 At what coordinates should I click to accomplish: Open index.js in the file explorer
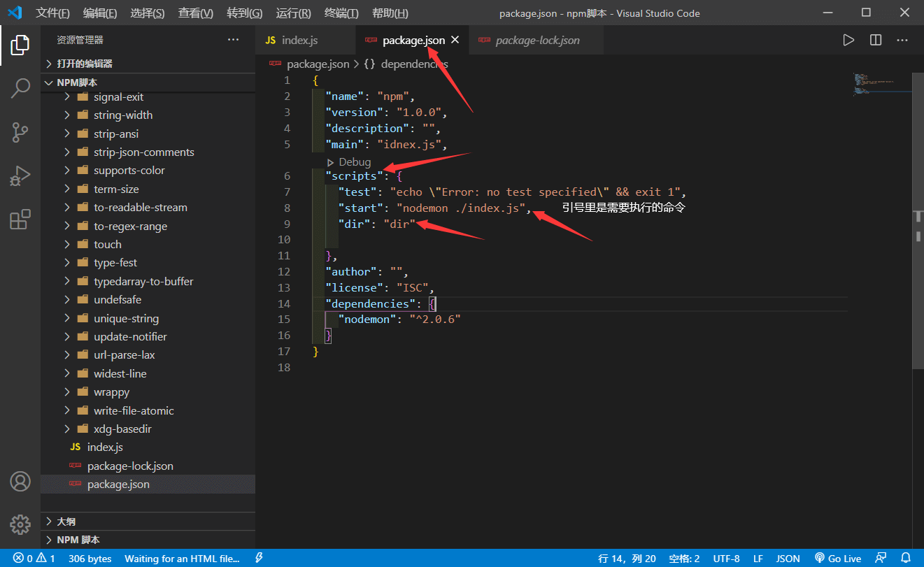[x=148, y=447]
